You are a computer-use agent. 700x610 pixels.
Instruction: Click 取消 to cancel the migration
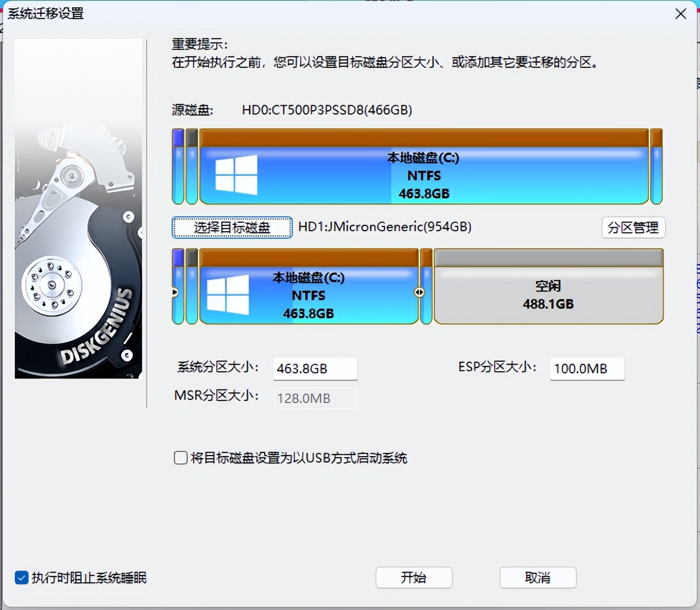(538, 578)
